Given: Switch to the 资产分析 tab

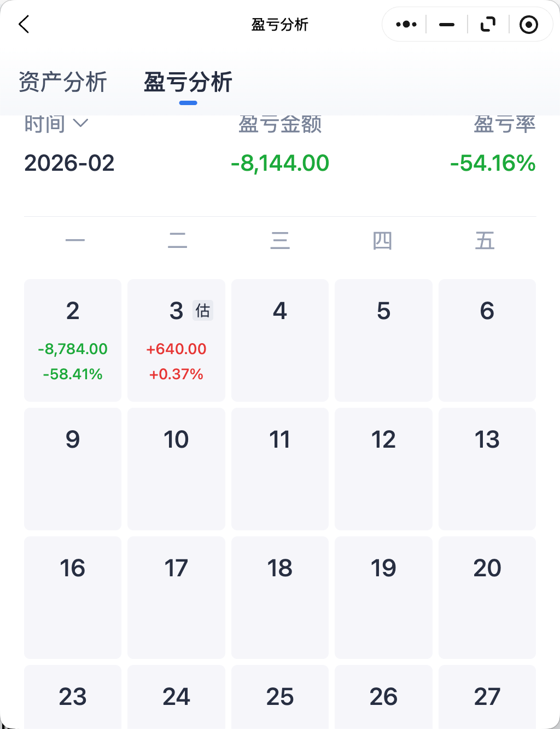Looking at the screenshot, I should (x=63, y=83).
